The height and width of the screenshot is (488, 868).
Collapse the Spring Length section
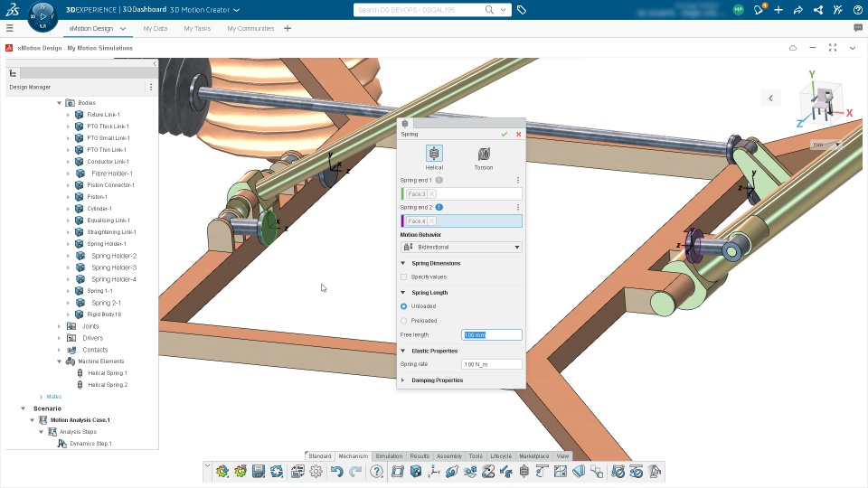403,292
